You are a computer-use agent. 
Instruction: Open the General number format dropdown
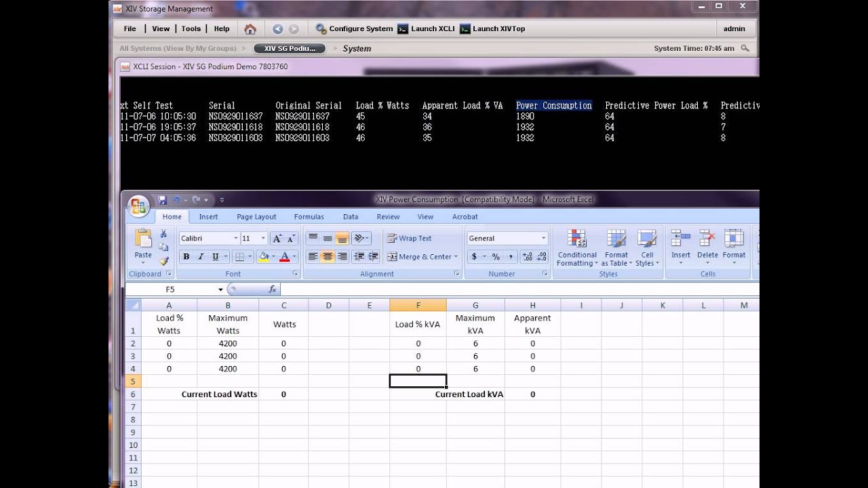click(543, 239)
